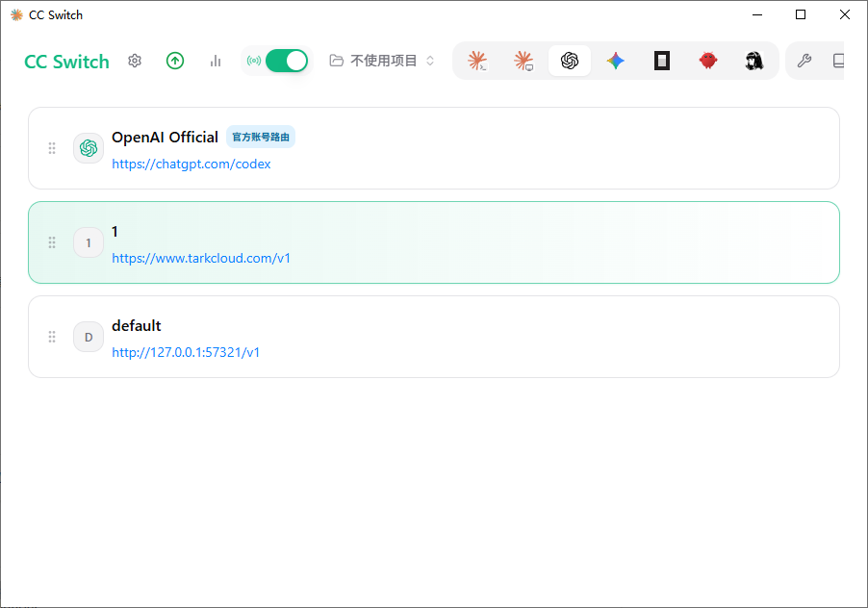Screen dimensions: 868x608
Task: Click the CC Switch title bar app icon
Action: tap(16, 15)
